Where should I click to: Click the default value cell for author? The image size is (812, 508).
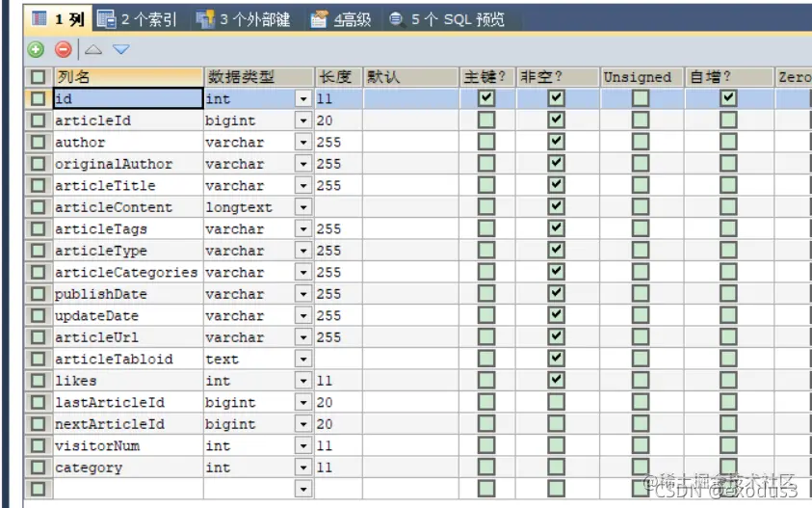410,142
